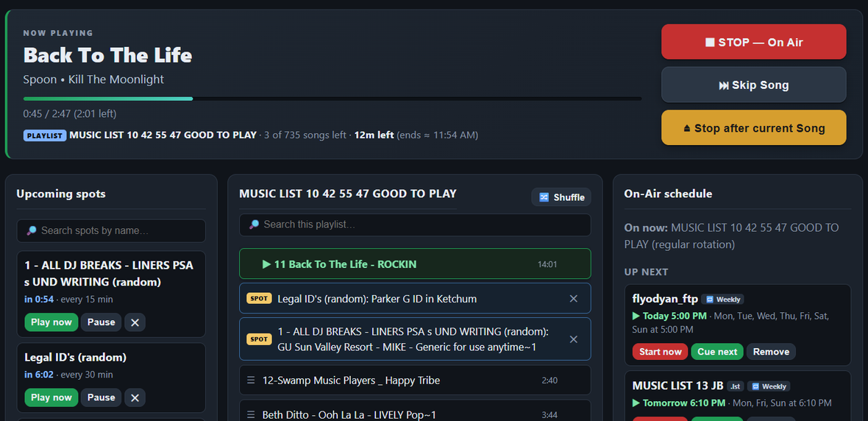Play now the ALL DJ BREAKS spot
Image resolution: width=868 pixels, height=421 pixels.
tap(51, 322)
